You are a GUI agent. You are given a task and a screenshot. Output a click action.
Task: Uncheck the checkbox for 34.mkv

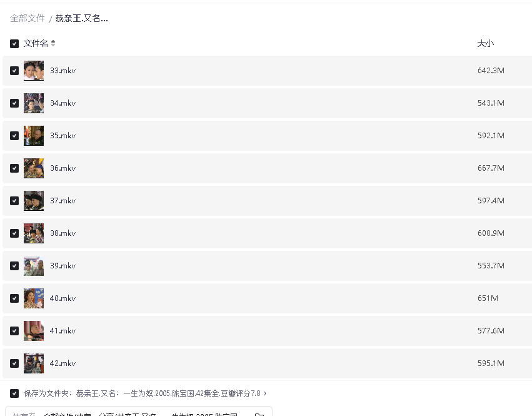(x=14, y=103)
